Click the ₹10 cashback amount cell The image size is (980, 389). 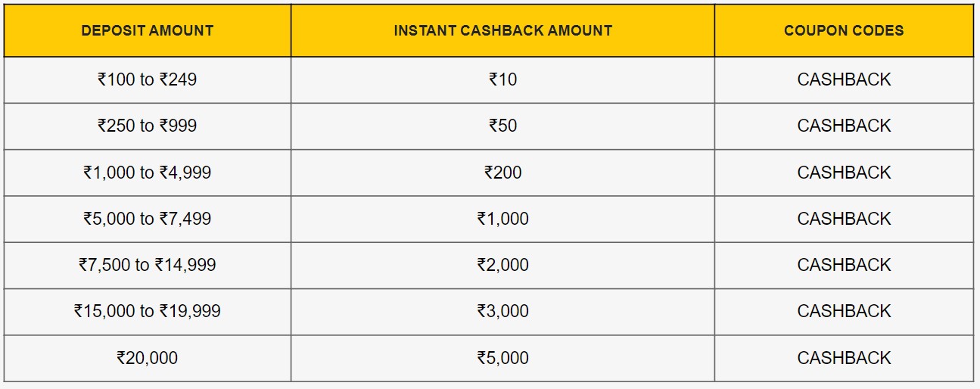[x=502, y=80]
